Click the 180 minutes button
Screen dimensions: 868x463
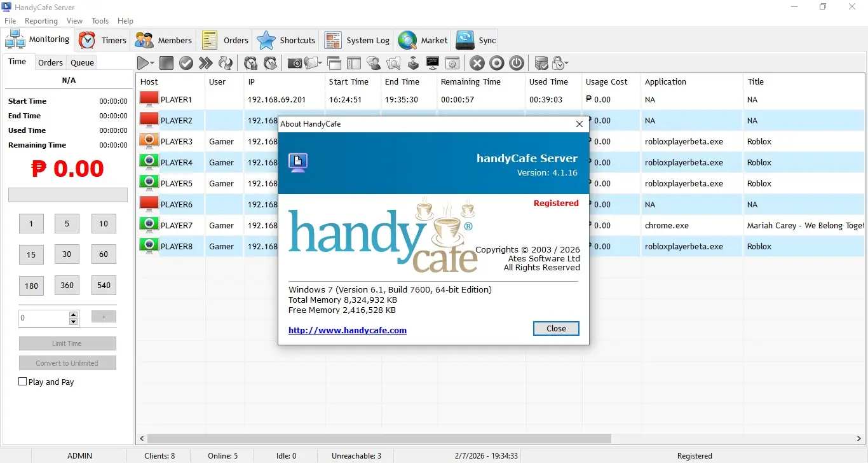32,286
